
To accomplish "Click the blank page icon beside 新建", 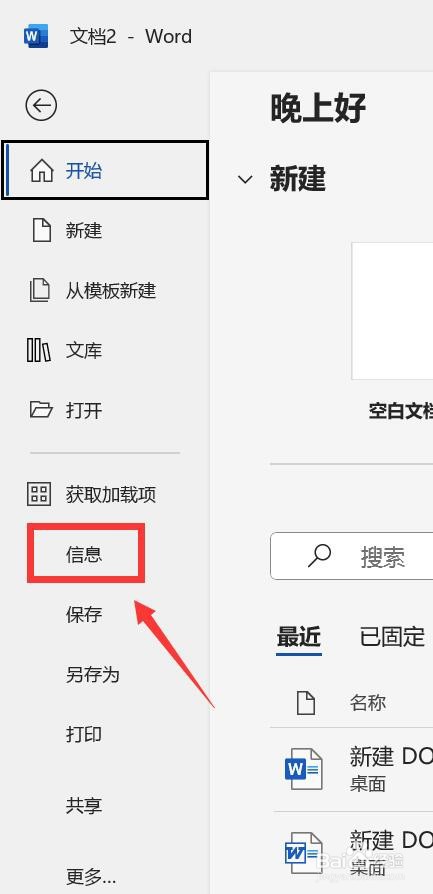I will (42, 231).
